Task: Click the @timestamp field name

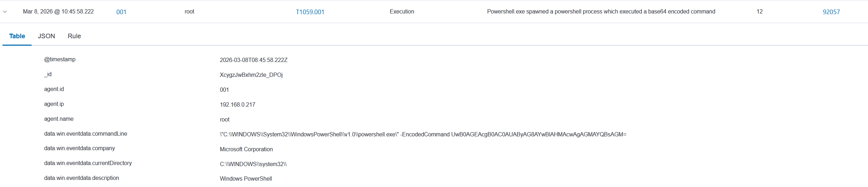Action: 60,59
